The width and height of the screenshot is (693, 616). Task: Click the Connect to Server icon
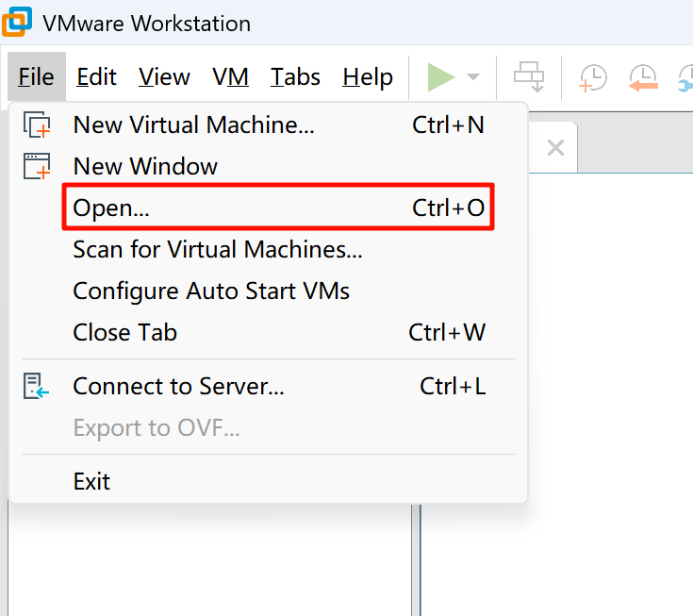(x=36, y=386)
